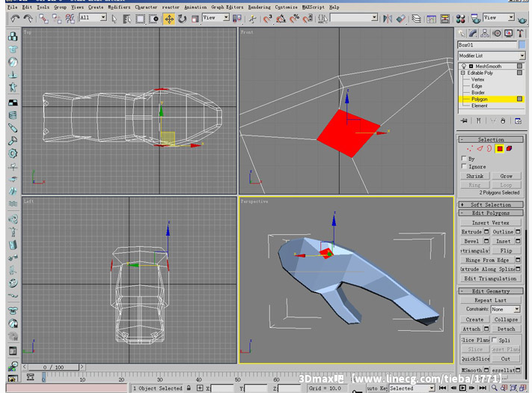Select the Move transform tool in toolbar
This screenshot has height=393, width=532.
[x=169, y=18]
